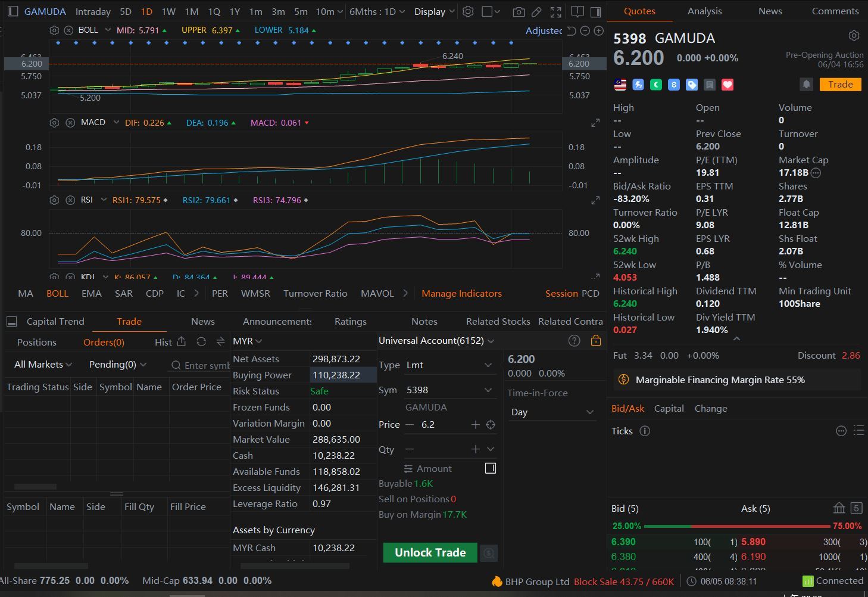The height and width of the screenshot is (597, 868).
Task: Open the All Markets filter dropdown
Action: coord(43,364)
